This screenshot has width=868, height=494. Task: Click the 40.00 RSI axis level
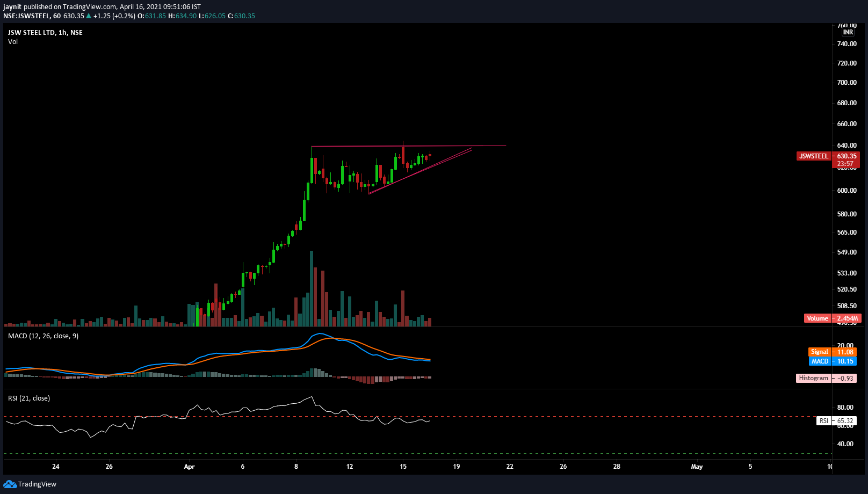(x=845, y=444)
